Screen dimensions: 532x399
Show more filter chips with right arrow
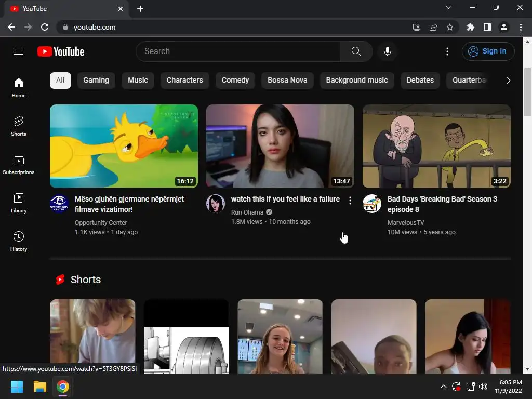[508, 81]
